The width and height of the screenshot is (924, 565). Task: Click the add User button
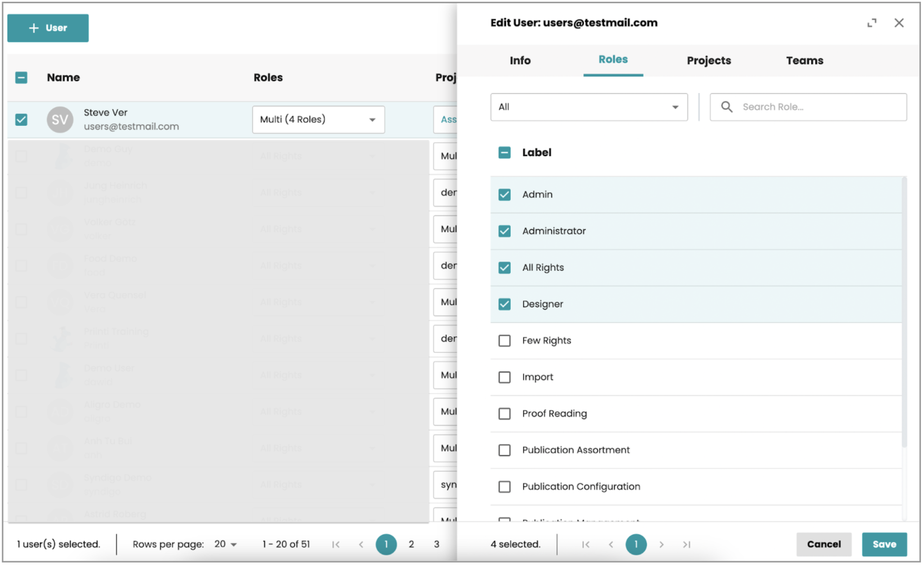[48, 28]
